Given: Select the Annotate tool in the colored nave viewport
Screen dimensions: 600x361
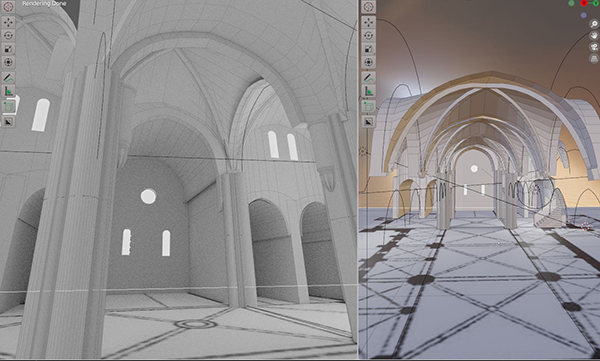Looking at the screenshot, I should tap(368, 78).
